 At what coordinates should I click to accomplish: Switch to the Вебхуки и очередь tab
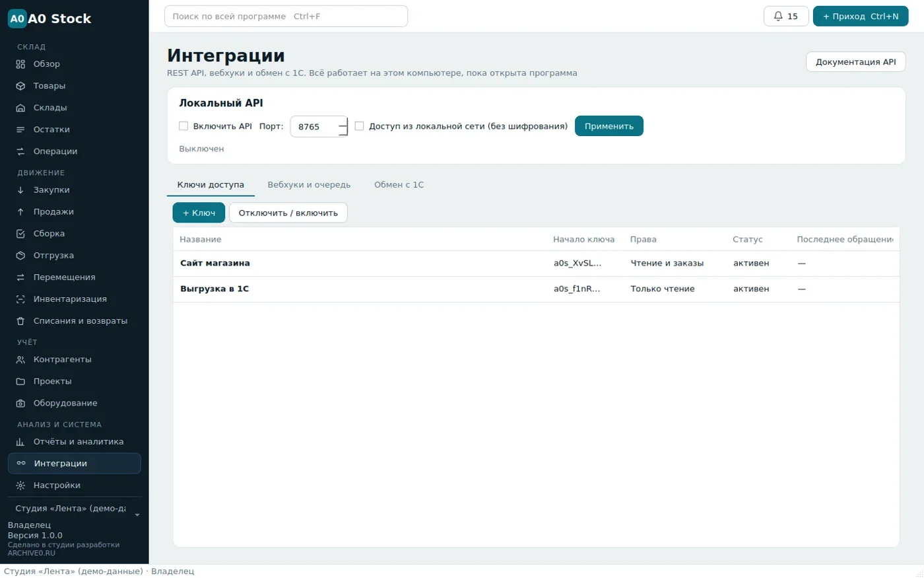coord(309,185)
